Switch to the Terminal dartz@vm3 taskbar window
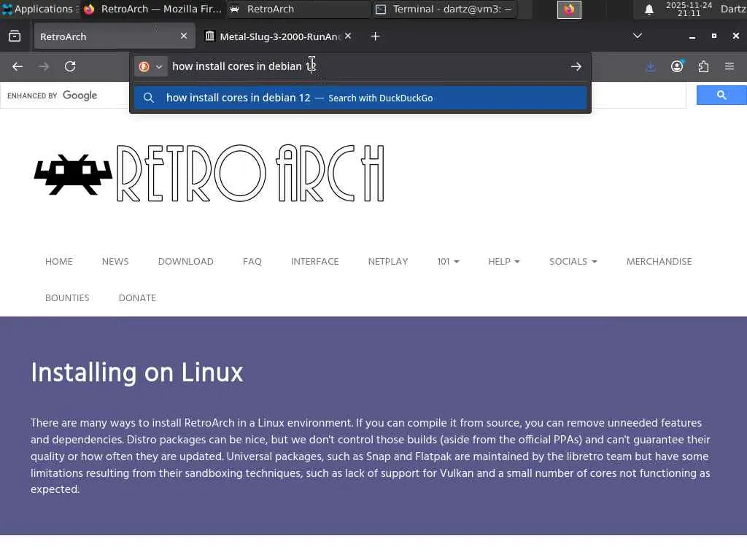Screen dimensions: 747x560 pos(444,9)
